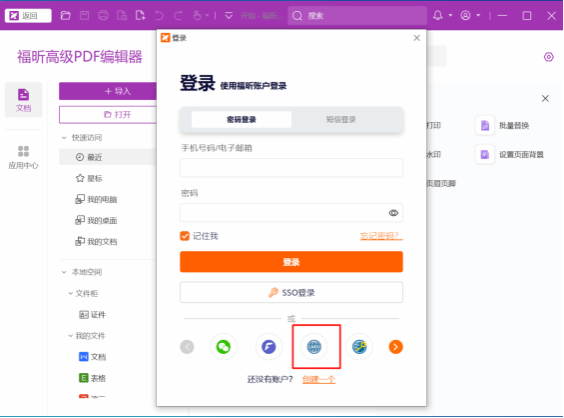The image size is (564, 418).
Task: Choose the globe with key login icon
Action: click(x=359, y=347)
